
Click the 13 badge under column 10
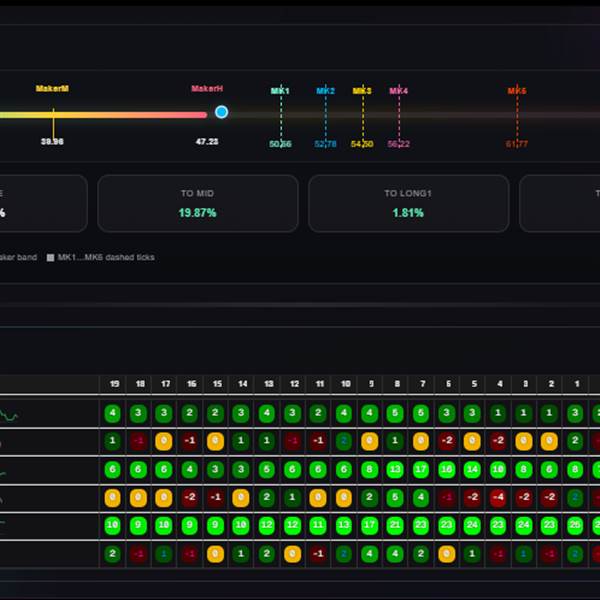point(344,526)
